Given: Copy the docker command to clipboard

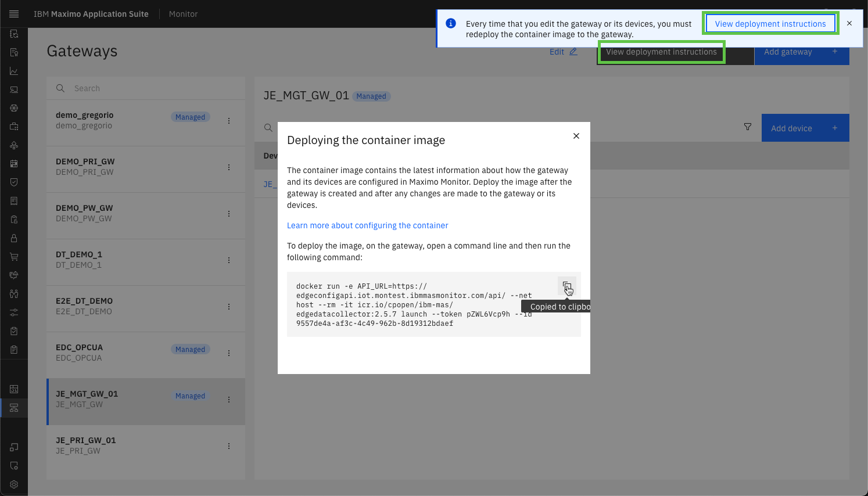Looking at the screenshot, I should coord(567,286).
